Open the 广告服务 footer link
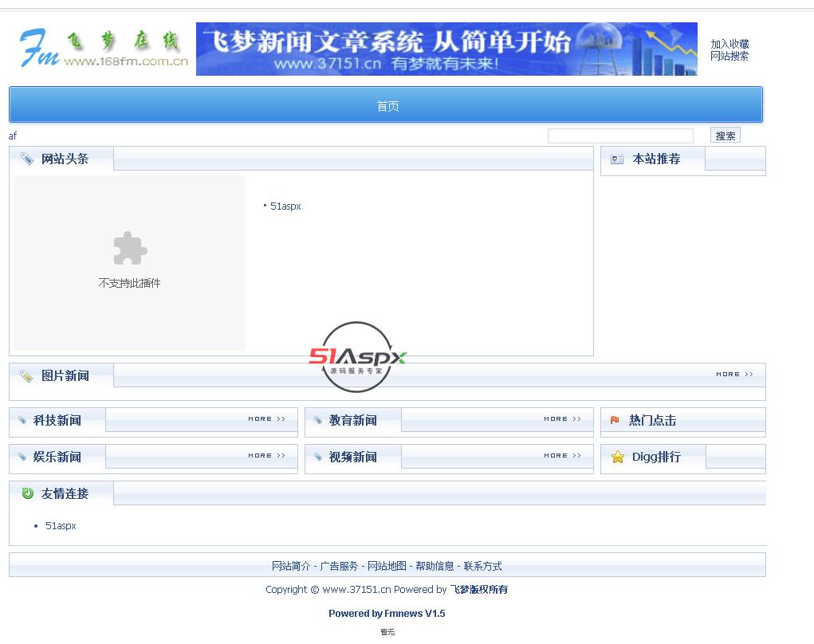This screenshot has height=644, width=814. pyautogui.click(x=339, y=566)
